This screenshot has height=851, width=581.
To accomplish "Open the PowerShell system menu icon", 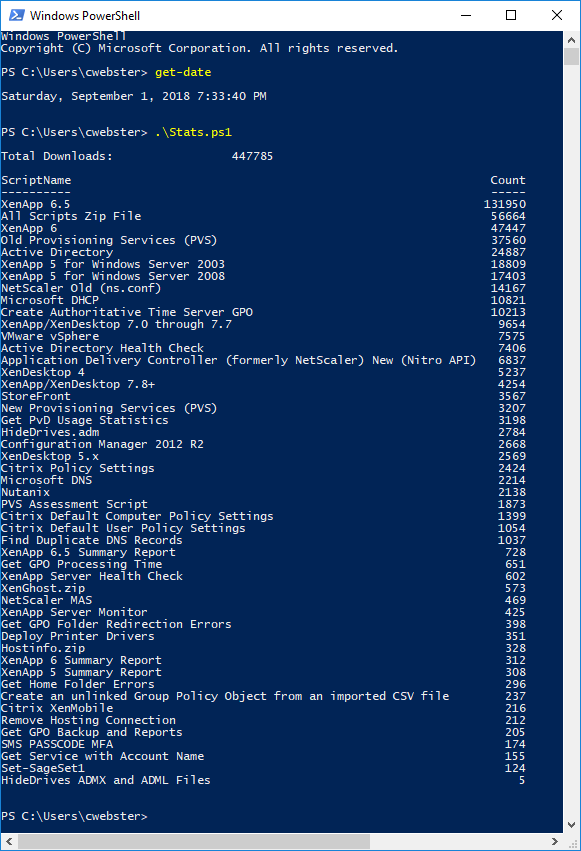I will 16,15.
